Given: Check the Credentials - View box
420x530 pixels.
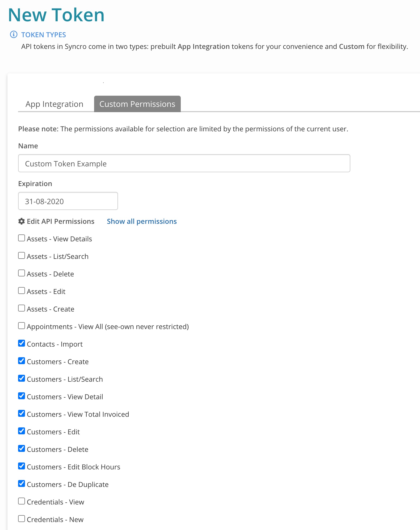Looking at the screenshot, I should (22, 501).
